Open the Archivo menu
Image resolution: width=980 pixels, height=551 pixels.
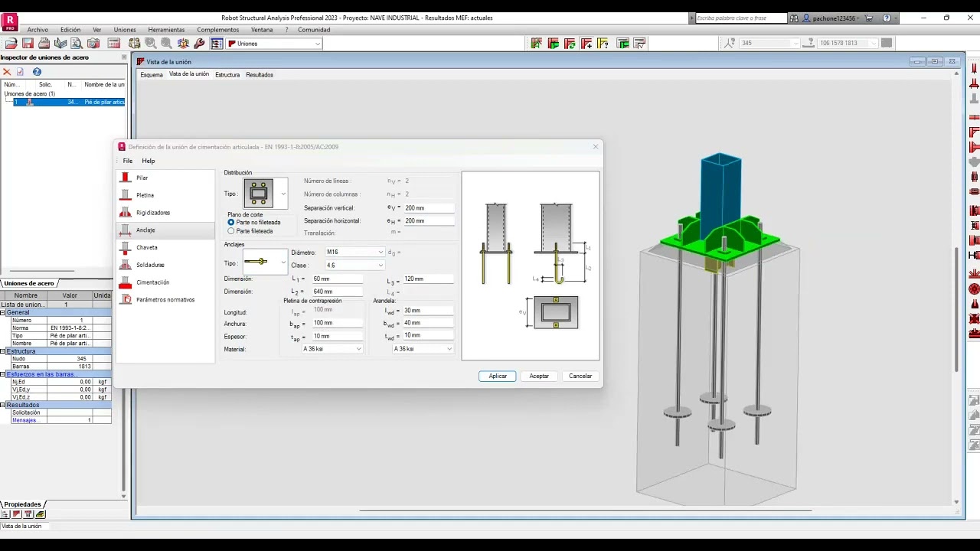click(38, 30)
